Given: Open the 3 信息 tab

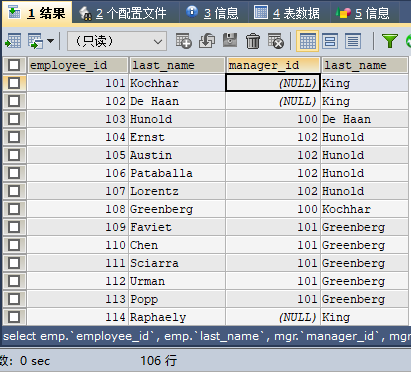Looking at the screenshot, I should click(x=213, y=13).
